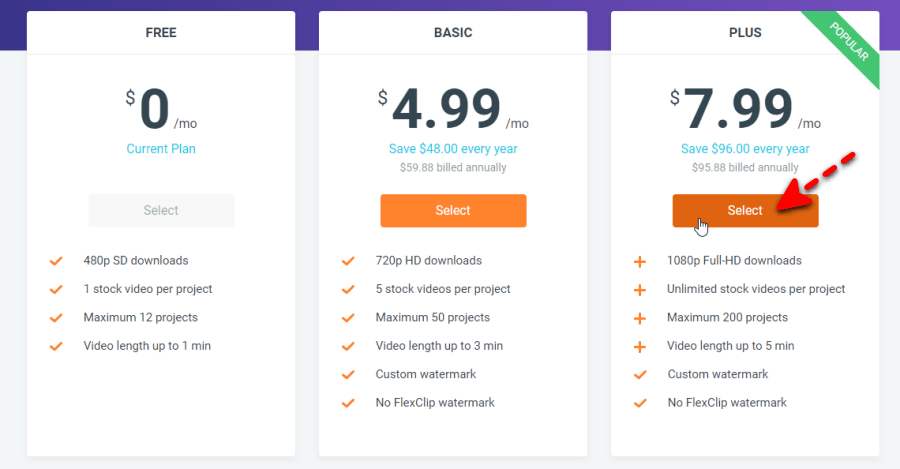Select the PLUS plan header
This screenshot has height=469, width=900.
[745, 33]
